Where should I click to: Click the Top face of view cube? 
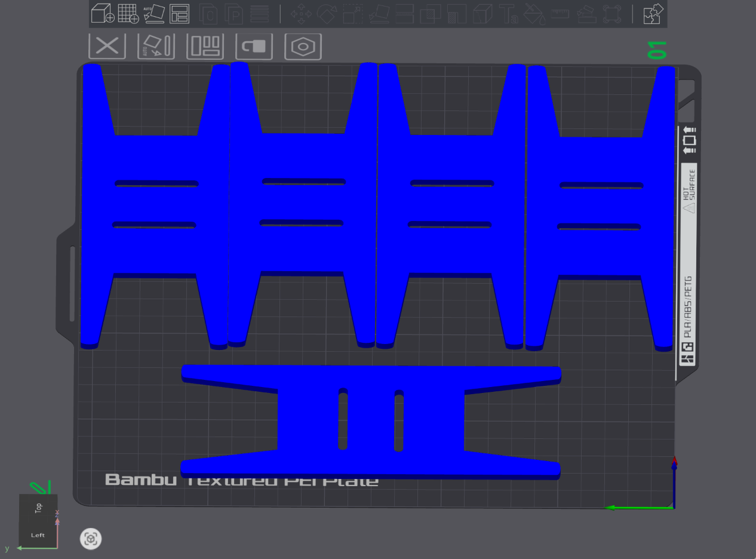pos(38,508)
